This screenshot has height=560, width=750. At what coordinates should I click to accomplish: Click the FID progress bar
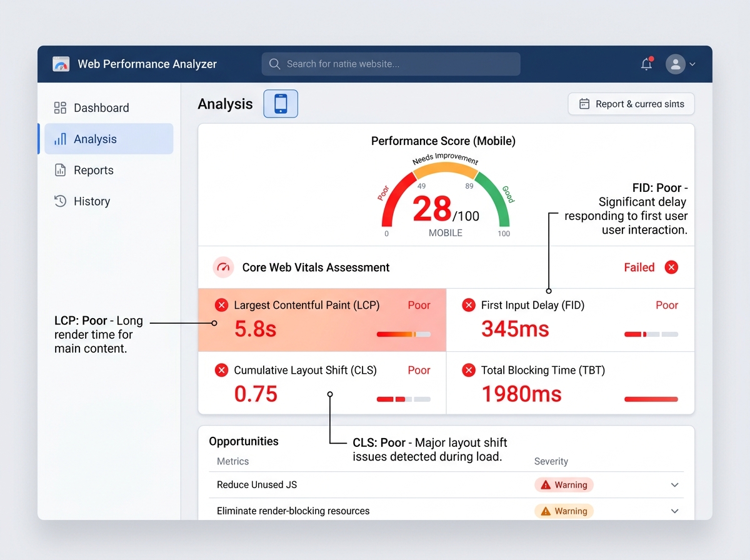(x=651, y=334)
